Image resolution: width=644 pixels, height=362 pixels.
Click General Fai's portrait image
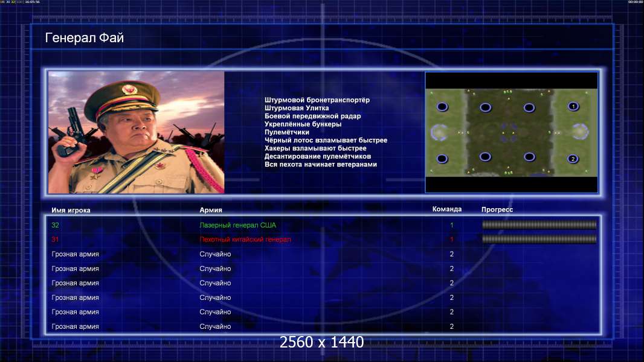[137, 132]
